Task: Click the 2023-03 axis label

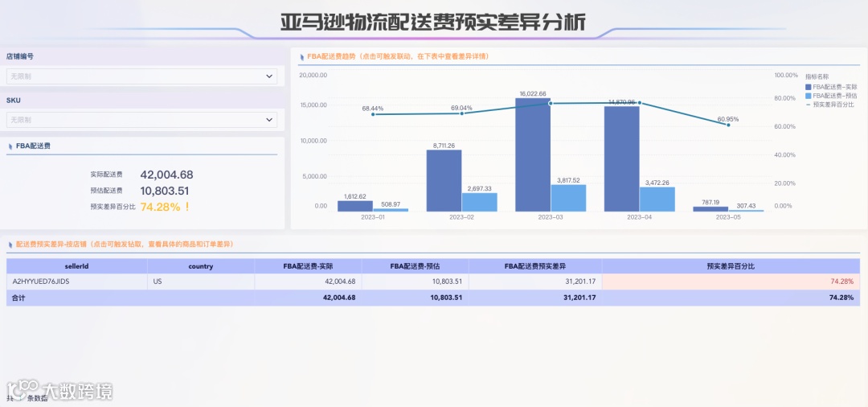Action: tap(551, 218)
